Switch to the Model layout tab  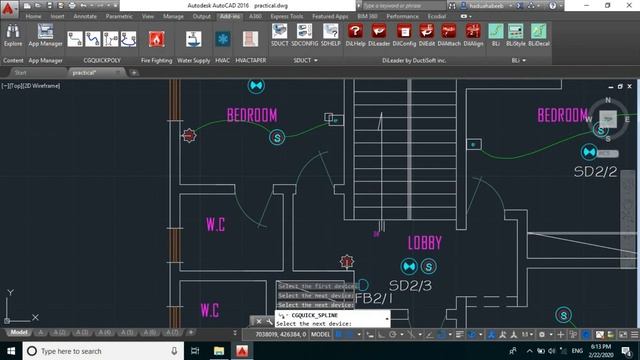pos(19,332)
